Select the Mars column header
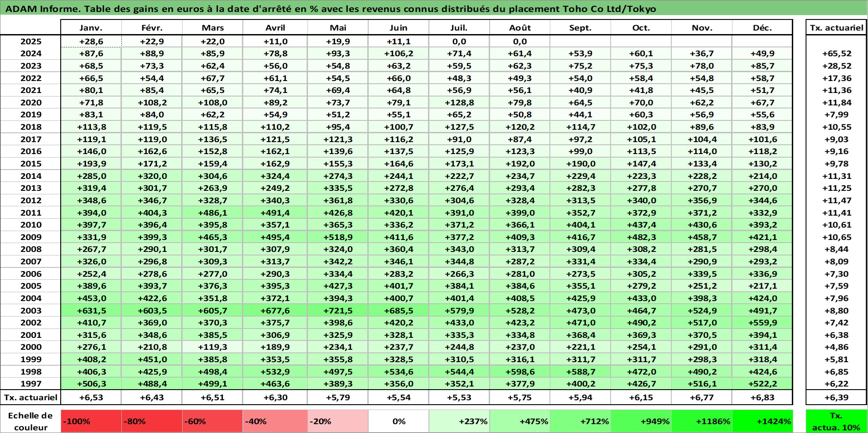The height and width of the screenshot is (433, 868). [x=213, y=27]
